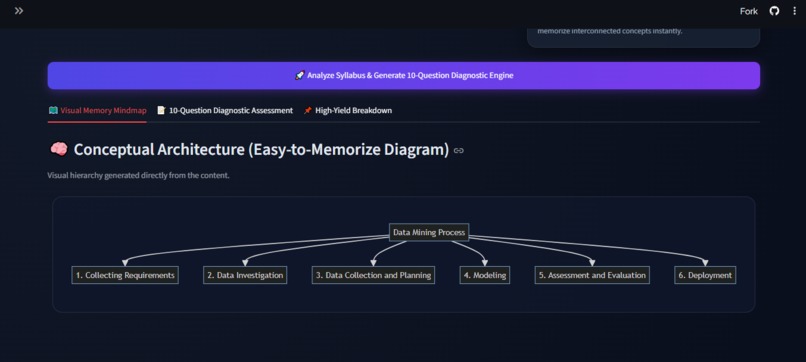Select the High-Yield Breakdown tab

click(347, 111)
